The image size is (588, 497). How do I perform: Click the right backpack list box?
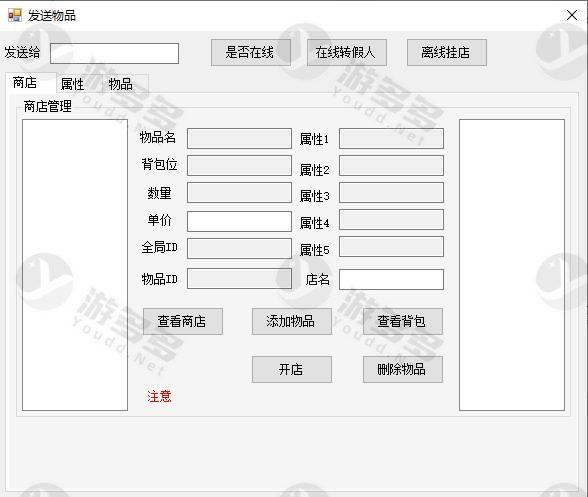click(512, 265)
